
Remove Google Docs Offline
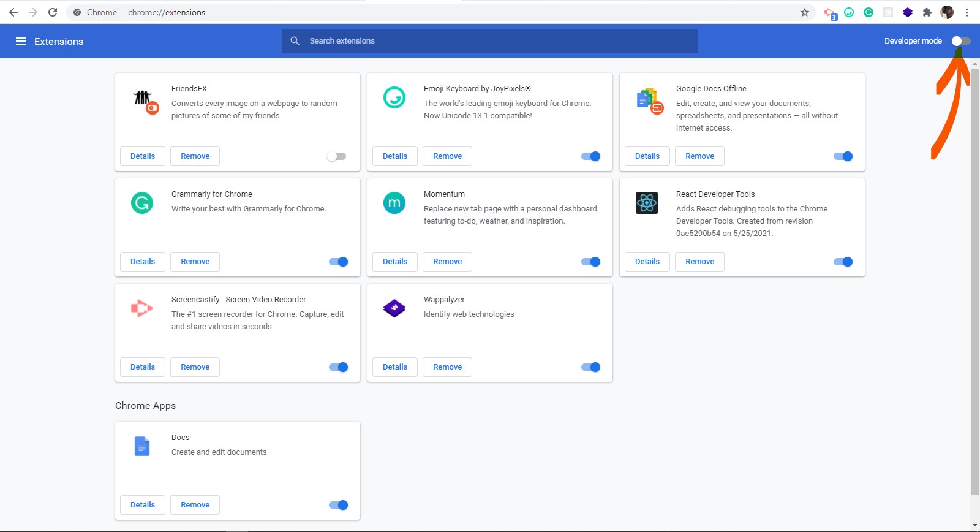point(700,156)
